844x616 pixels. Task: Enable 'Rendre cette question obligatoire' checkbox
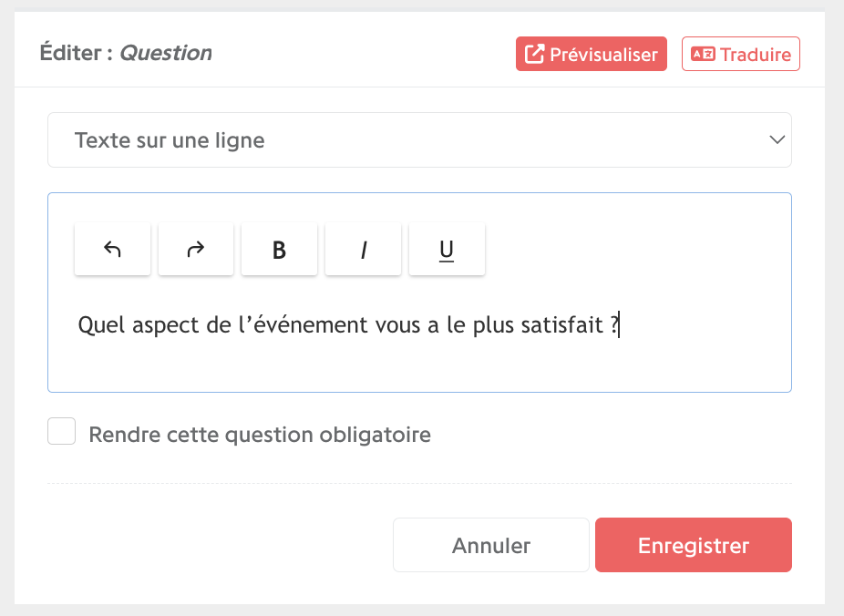tap(61, 431)
